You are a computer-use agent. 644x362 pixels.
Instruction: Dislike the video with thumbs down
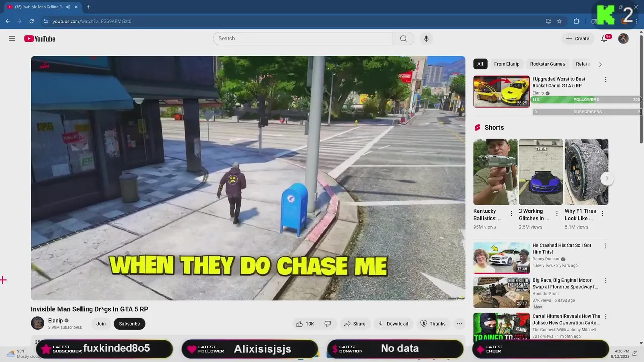[328, 324]
